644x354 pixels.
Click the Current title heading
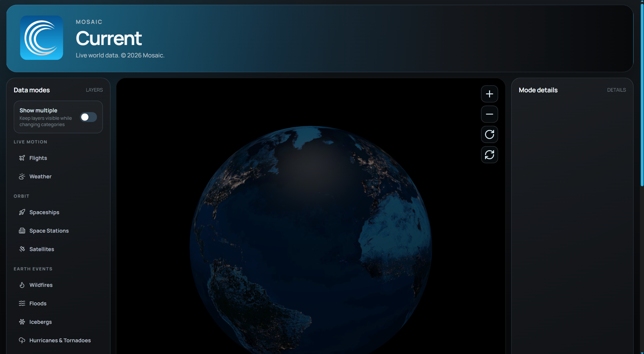pos(109,38)
